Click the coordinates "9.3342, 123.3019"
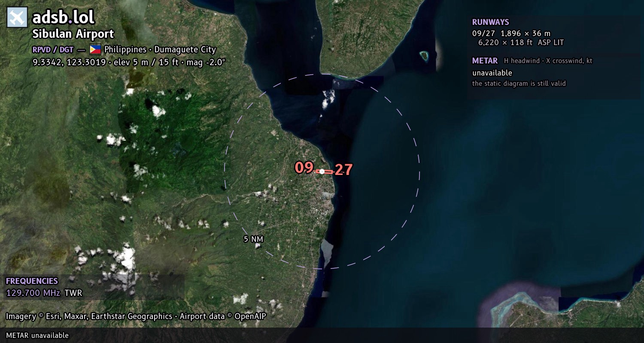The image size is (644, 343). pos(69,62)
